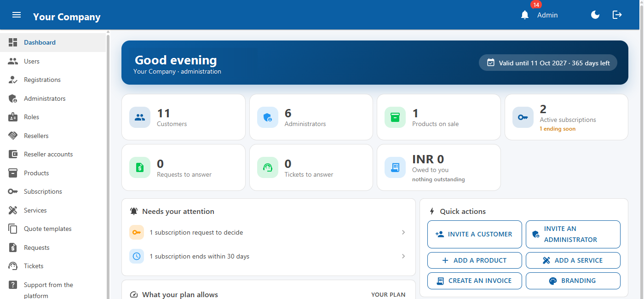Image resolution: width=644 pixels, height=299 pixels.
Task: Toggle dark mode moon icon
Action: (x=595, y=15)
